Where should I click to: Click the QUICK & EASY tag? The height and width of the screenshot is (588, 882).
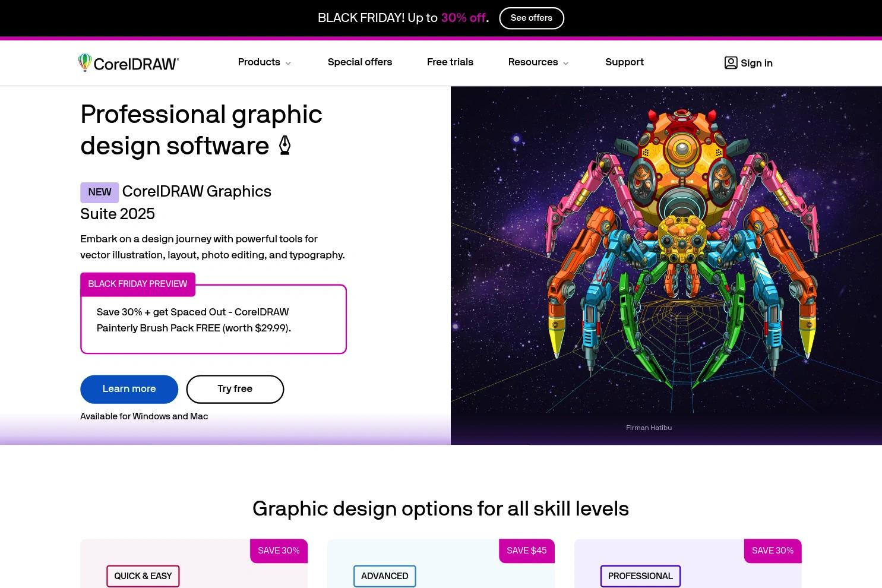click(143, 576)
